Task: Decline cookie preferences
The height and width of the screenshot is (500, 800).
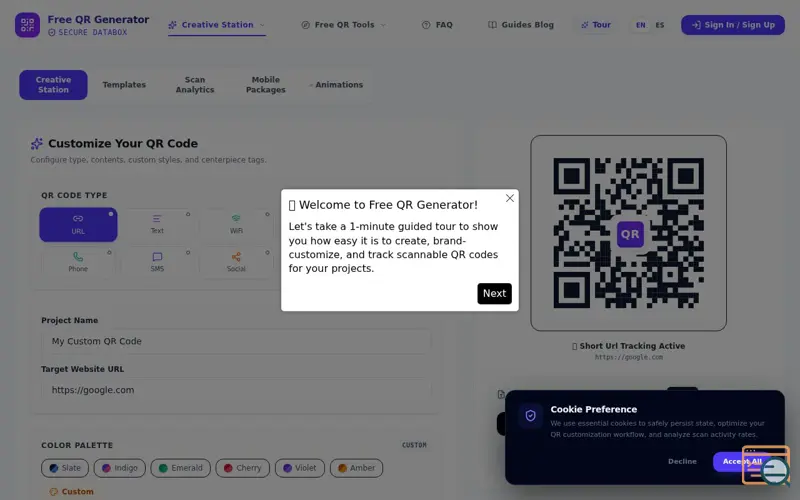Action: tap(682, 461)
